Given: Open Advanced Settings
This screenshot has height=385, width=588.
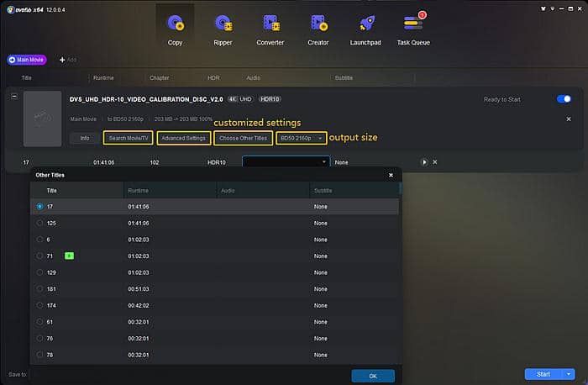Looking at the screenshot, I should coord(184,138).
